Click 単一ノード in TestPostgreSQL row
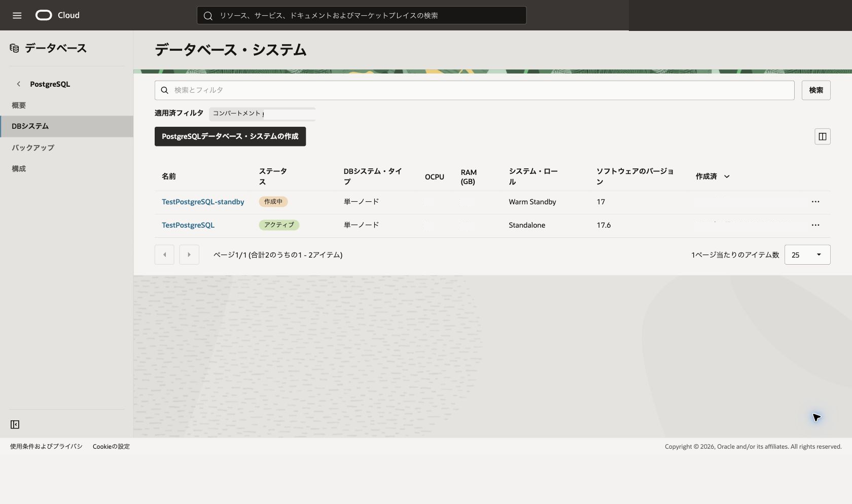Screen dimensions: 852x504 [361, 225]
